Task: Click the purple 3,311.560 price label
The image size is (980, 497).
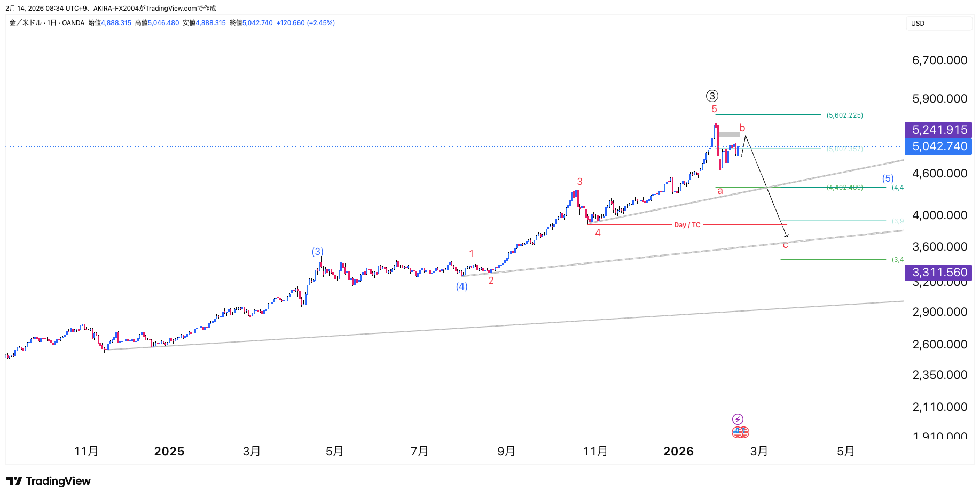Action: (938, 273)
